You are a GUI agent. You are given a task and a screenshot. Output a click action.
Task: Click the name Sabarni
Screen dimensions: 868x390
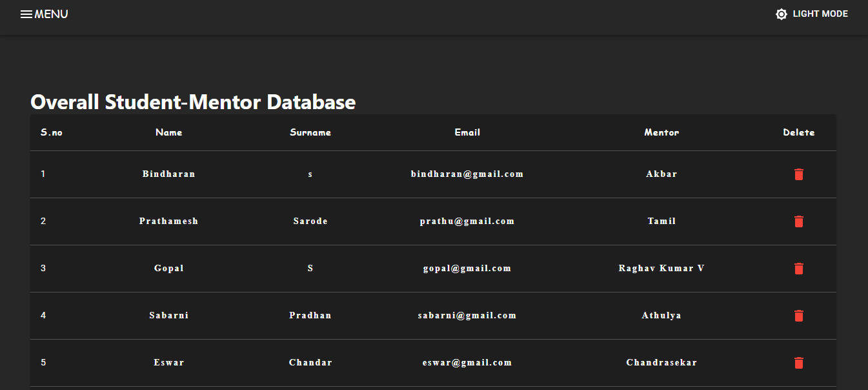coord(169,316)
